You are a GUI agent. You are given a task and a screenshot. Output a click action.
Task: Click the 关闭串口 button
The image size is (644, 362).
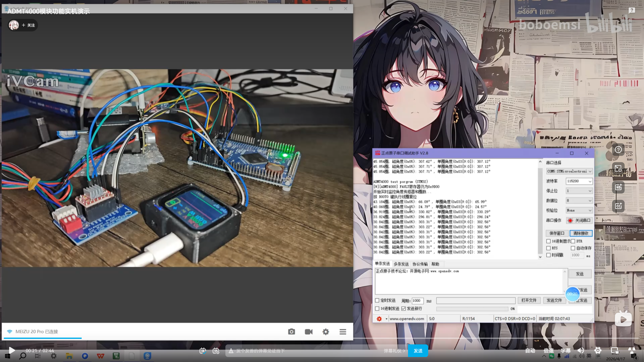click(x=579, y=220)
